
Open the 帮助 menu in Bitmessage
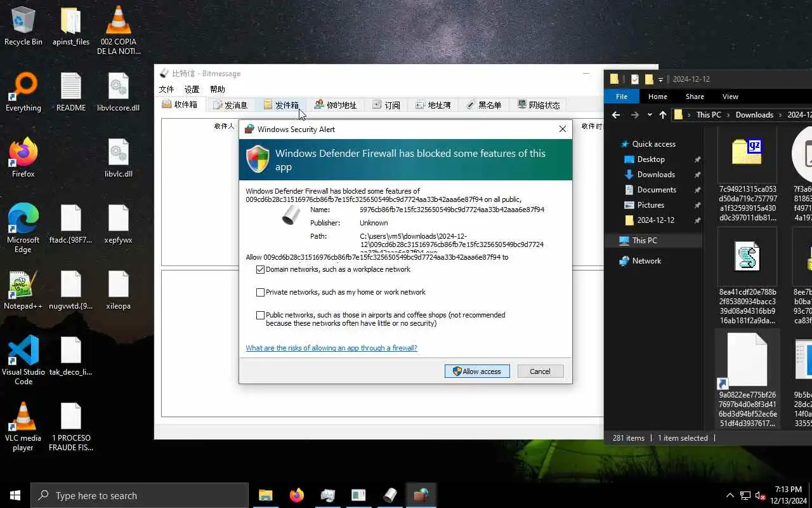click(x=218, y=90)
